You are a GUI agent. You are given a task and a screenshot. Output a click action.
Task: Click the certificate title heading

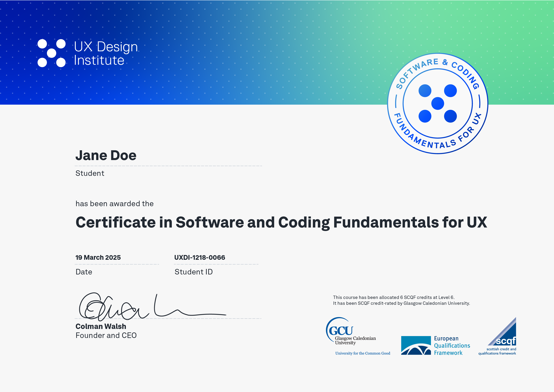(x=281, y=222)
